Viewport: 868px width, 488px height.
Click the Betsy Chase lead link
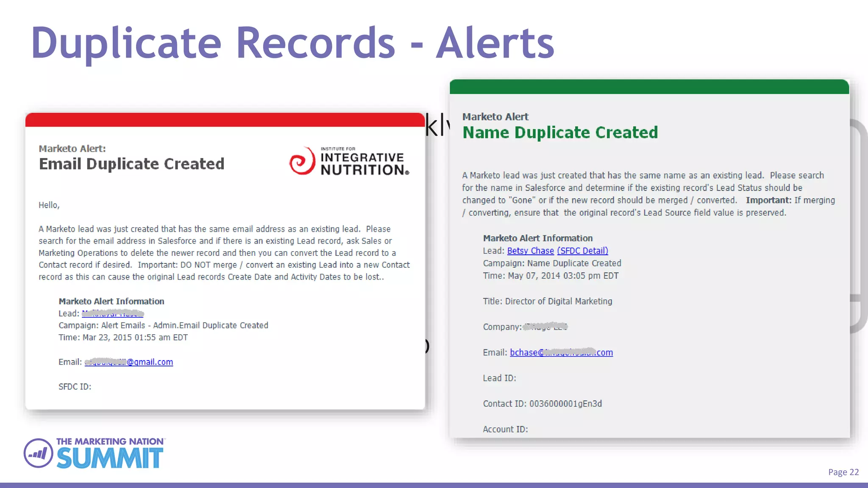(x=530, y=251)
